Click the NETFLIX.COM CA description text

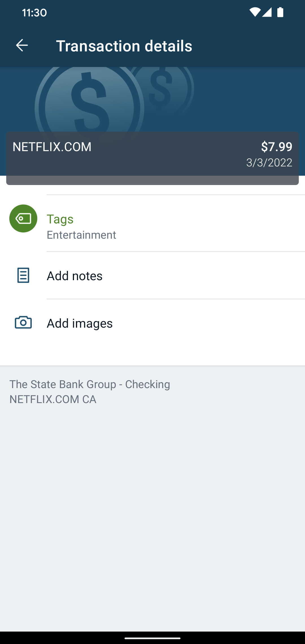coord(53,399)
